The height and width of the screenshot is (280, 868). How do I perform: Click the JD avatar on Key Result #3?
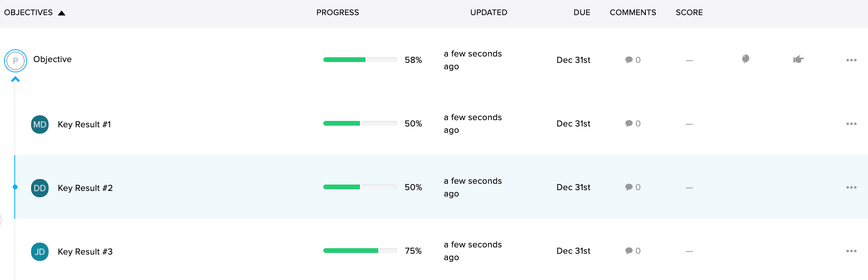(x=40, y=252)
